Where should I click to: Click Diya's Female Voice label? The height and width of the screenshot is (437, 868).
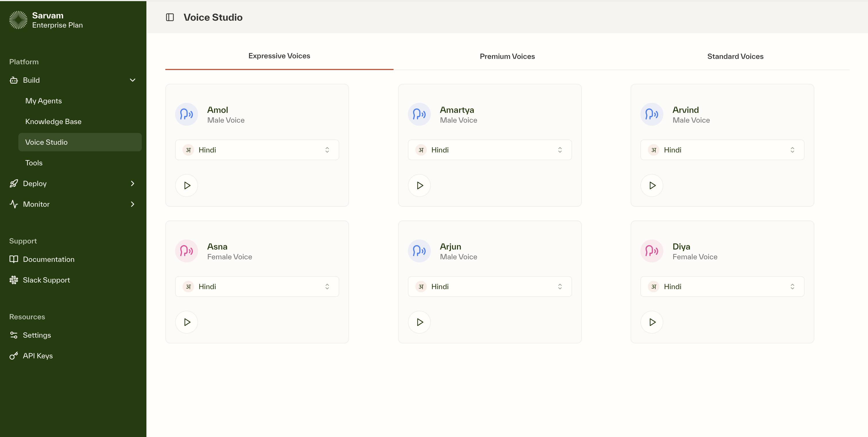click(x=695, y=257)
